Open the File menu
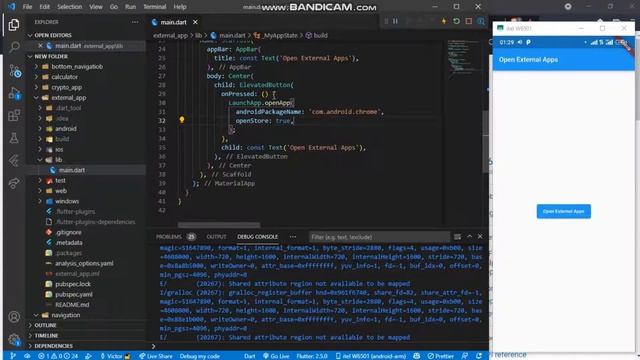Screen dimensions: 640x360 point(27,7)
